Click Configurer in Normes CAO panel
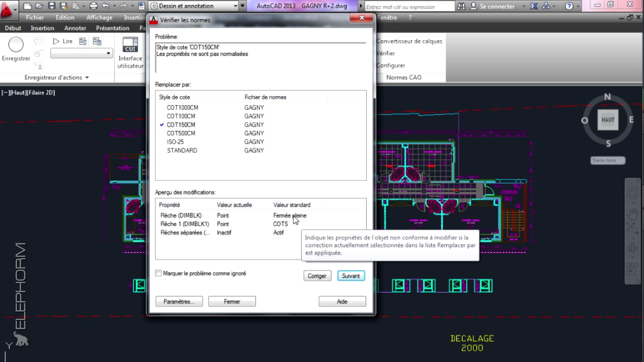 (x=390, y=65)
